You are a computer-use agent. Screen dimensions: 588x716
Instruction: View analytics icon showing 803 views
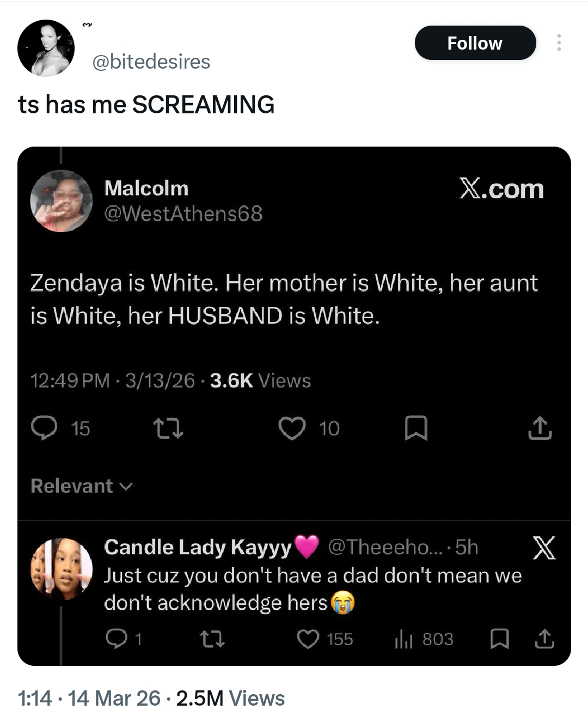click(x=404, y=639)
